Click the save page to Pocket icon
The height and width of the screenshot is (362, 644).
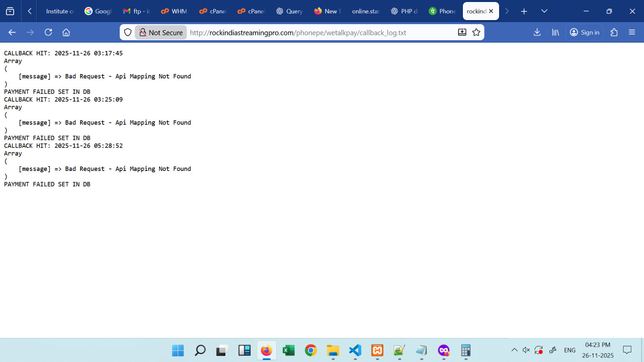coord(462,32)
